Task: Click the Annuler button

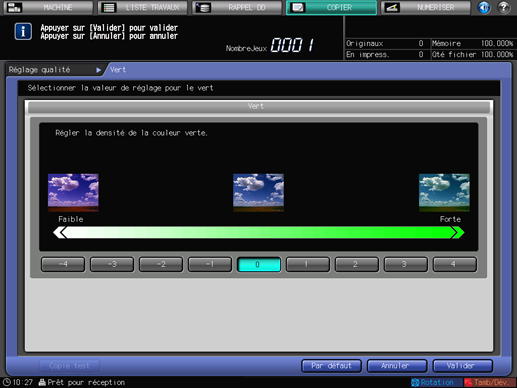Action: coord(397,366)
